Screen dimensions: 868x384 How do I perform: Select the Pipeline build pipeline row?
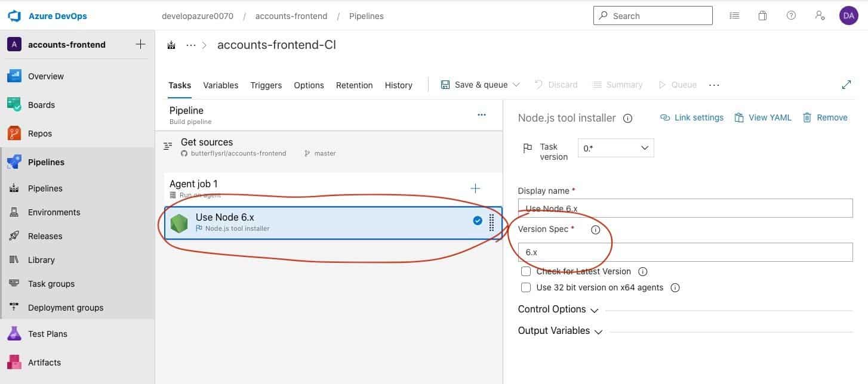click(x=329, y=115)
